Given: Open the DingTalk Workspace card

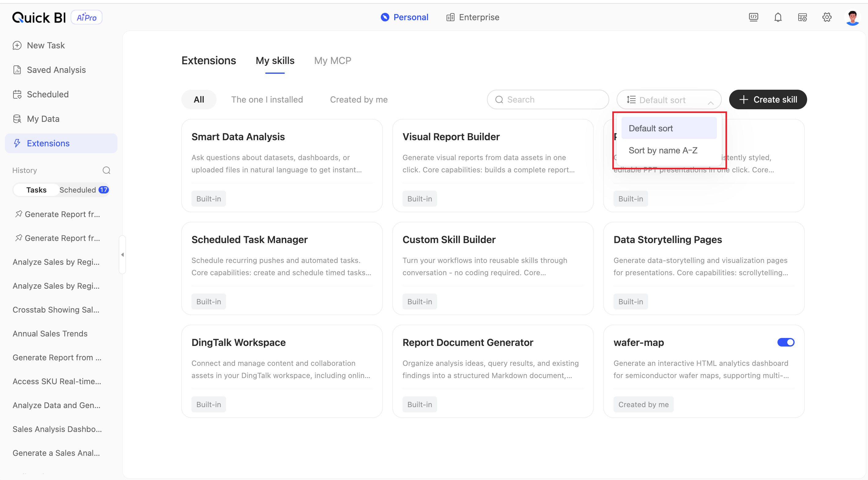Looking at the screenshot, I should coord(282,371).
